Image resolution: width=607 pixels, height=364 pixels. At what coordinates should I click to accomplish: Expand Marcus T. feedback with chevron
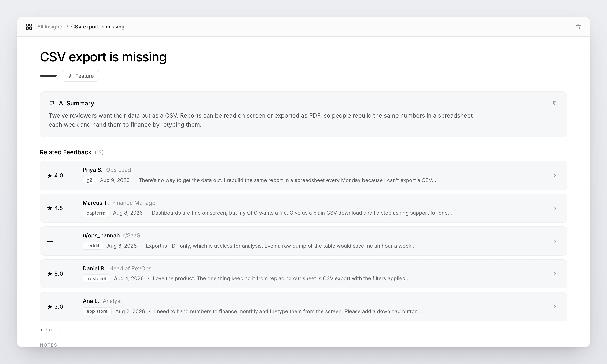(555, 208)
